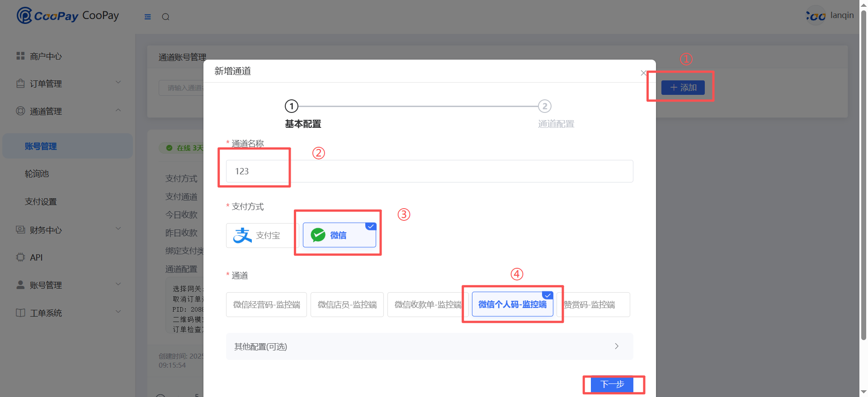Toggle the sidebar collapse hamburger icon
Screen dimensions: 868x397
tap(147, 17)
